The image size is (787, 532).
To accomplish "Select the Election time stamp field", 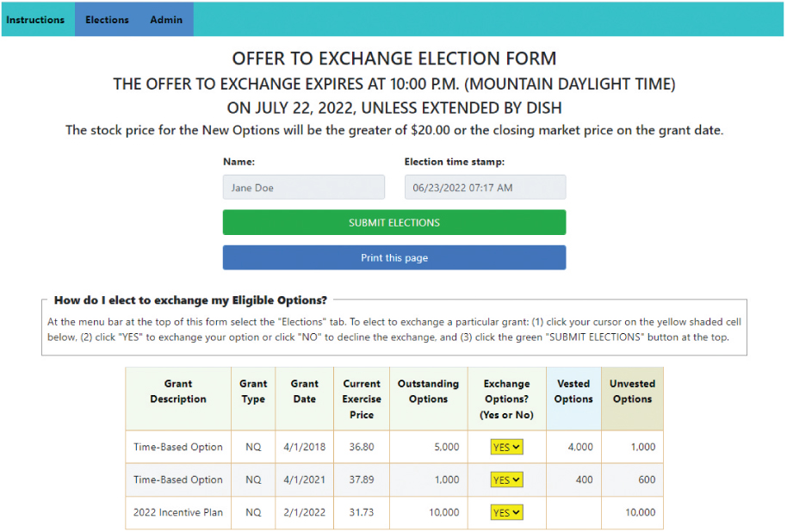I will click(x=485, y=188).
